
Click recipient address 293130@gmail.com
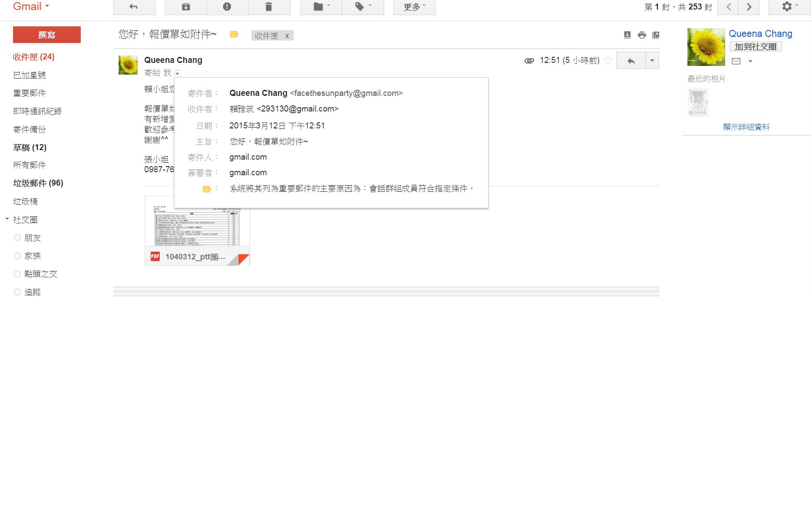click(297, 108)
